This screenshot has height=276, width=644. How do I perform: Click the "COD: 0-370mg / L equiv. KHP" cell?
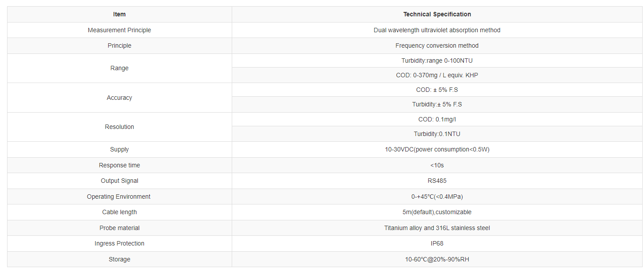[x=437, y=75]
